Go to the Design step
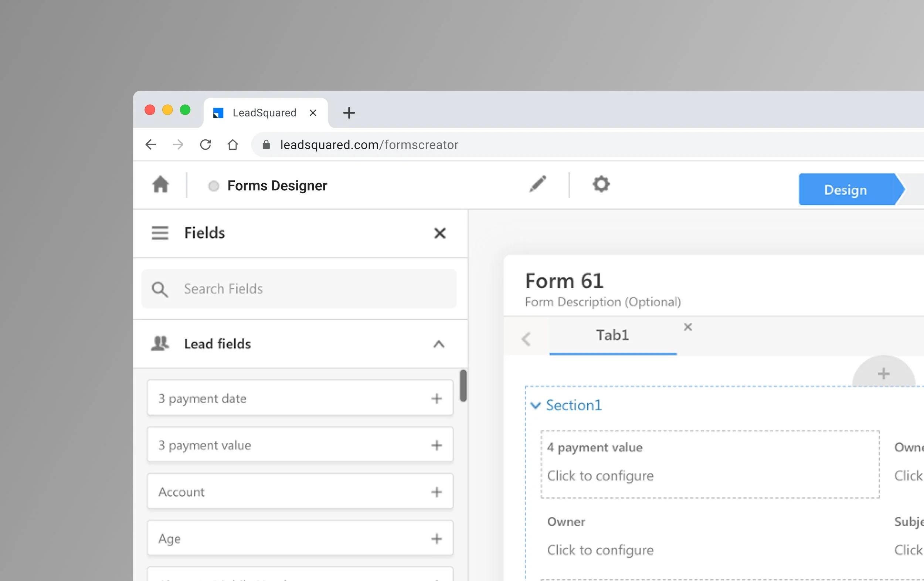Screen dimensions: 924x581 [x=846, y=190]
